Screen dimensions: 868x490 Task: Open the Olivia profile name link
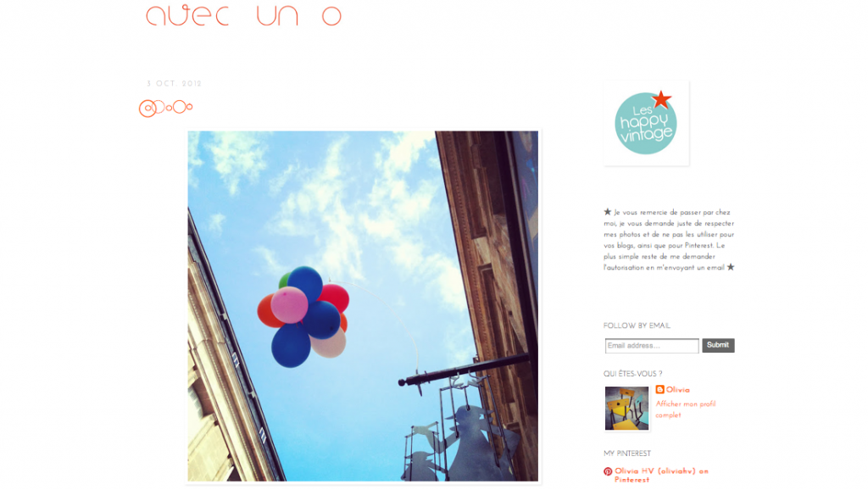[677, 390]
